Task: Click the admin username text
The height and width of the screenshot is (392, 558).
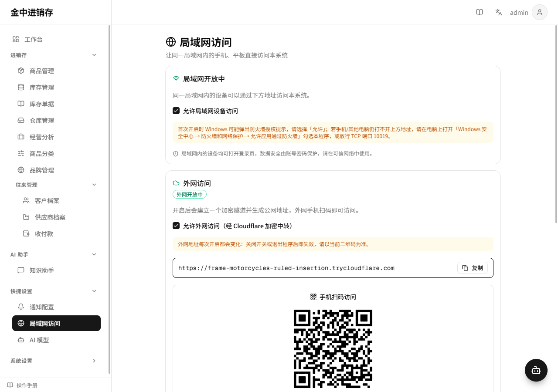Action: pyautogui.click(x=519, y=13)
